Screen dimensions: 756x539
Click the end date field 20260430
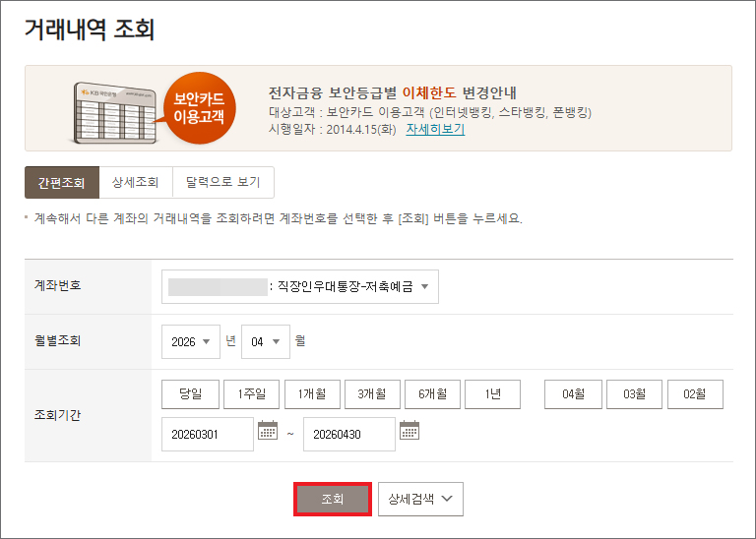(349, 434)
